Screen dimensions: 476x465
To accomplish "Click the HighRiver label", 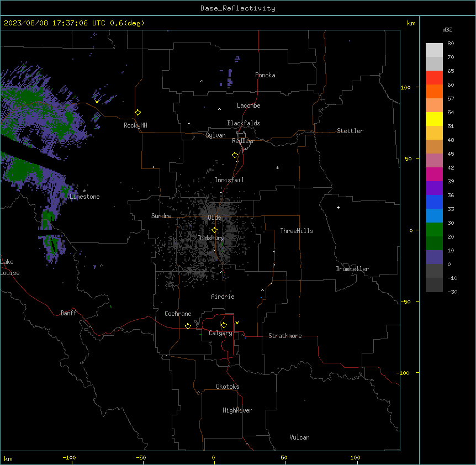I will click(x=237, y=410).
